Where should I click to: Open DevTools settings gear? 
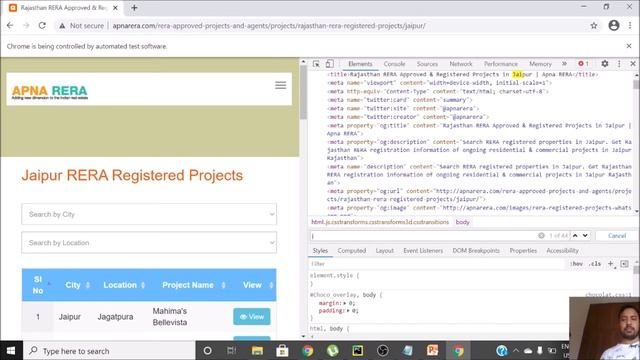[605, 64]
